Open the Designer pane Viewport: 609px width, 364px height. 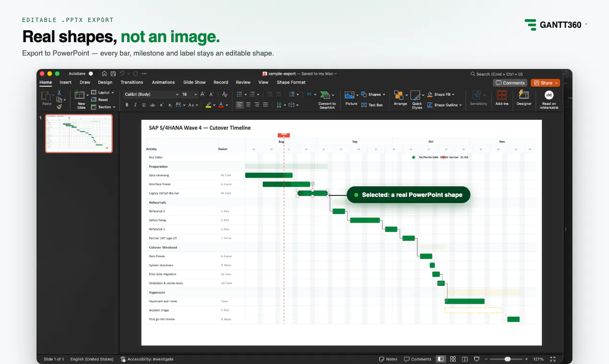pyautogui.click(x=524, y=98)
